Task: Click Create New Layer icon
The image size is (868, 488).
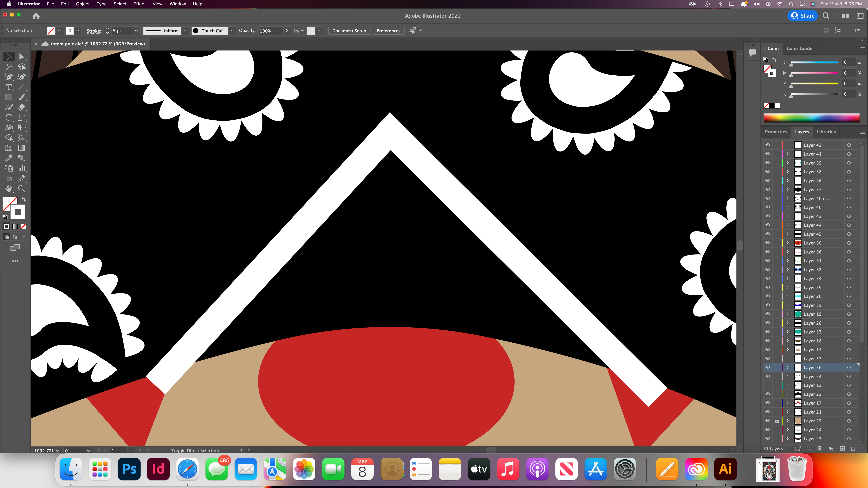Action: [842, 449]
